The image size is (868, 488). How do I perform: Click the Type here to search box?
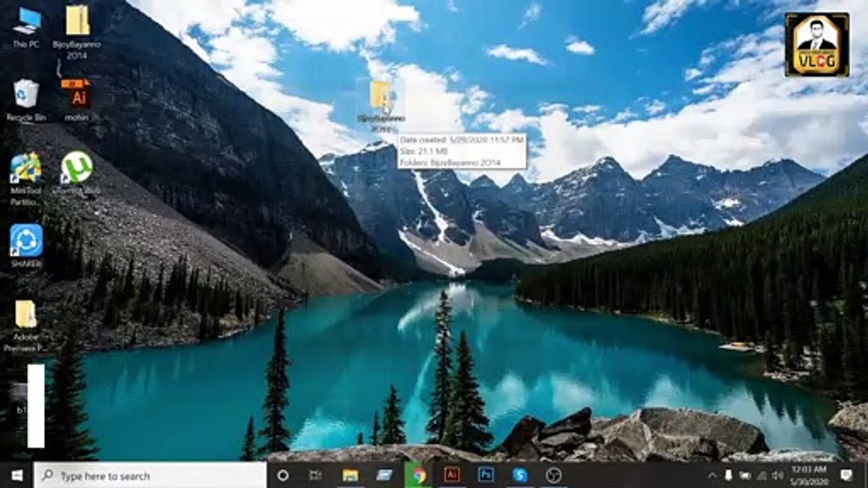click(150, 475)
